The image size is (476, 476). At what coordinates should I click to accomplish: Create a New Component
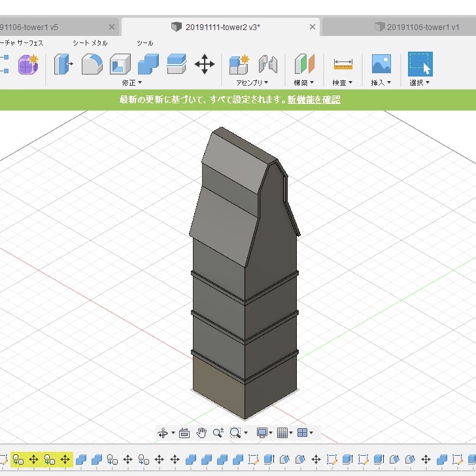pos(239,64)
